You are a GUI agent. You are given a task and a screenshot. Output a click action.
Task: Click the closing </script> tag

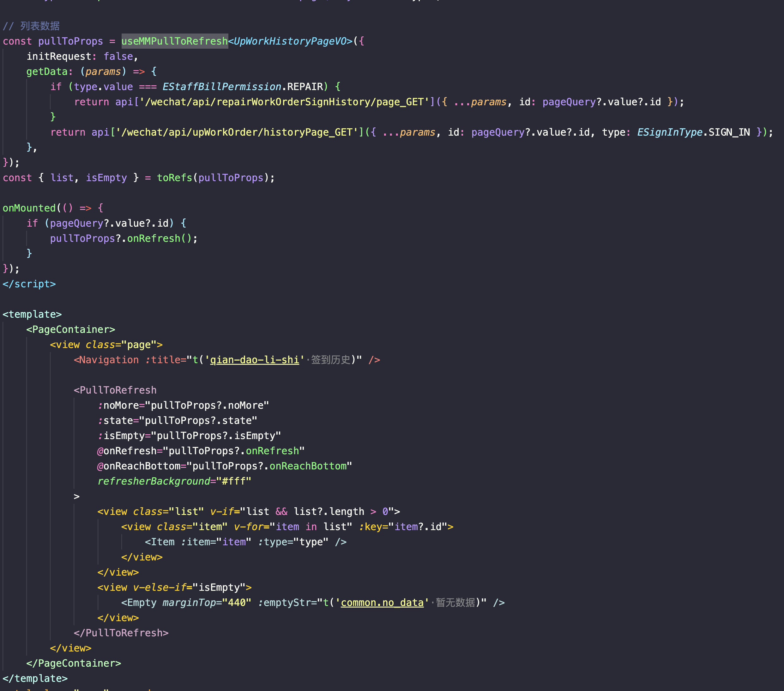(x=30, y=284)
